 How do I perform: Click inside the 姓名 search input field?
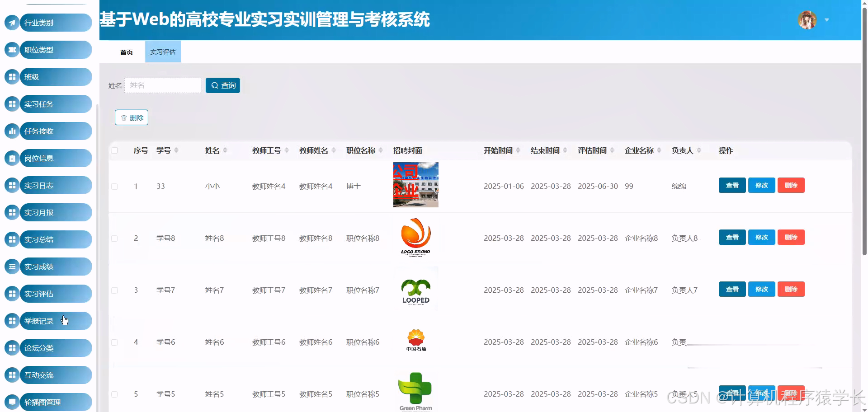[x=163, y=85]
